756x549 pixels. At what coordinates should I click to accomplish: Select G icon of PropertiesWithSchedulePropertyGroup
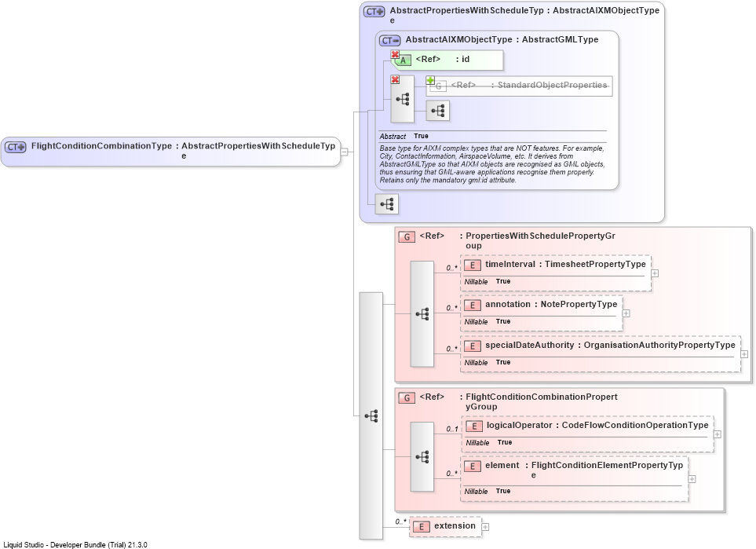pos(407,237)
